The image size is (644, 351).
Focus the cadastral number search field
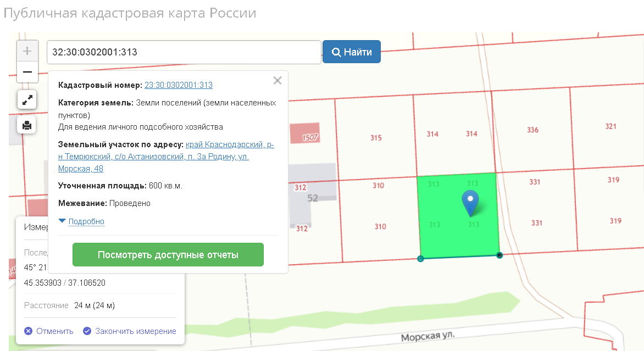(184, 52)
